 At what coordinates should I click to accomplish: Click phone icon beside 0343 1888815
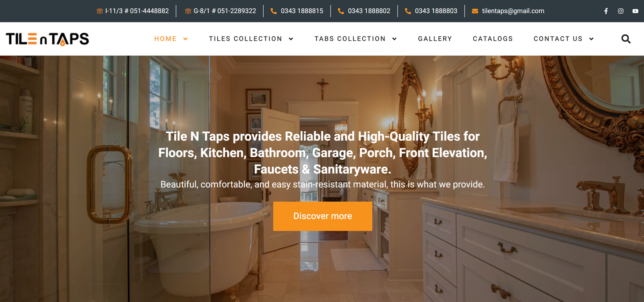[274, 11]
